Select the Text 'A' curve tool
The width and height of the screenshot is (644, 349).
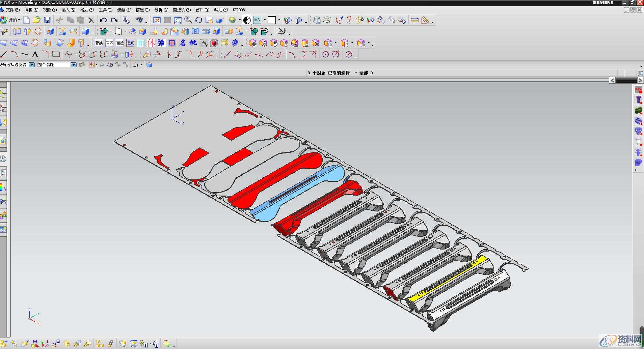[x=35, y=54]
